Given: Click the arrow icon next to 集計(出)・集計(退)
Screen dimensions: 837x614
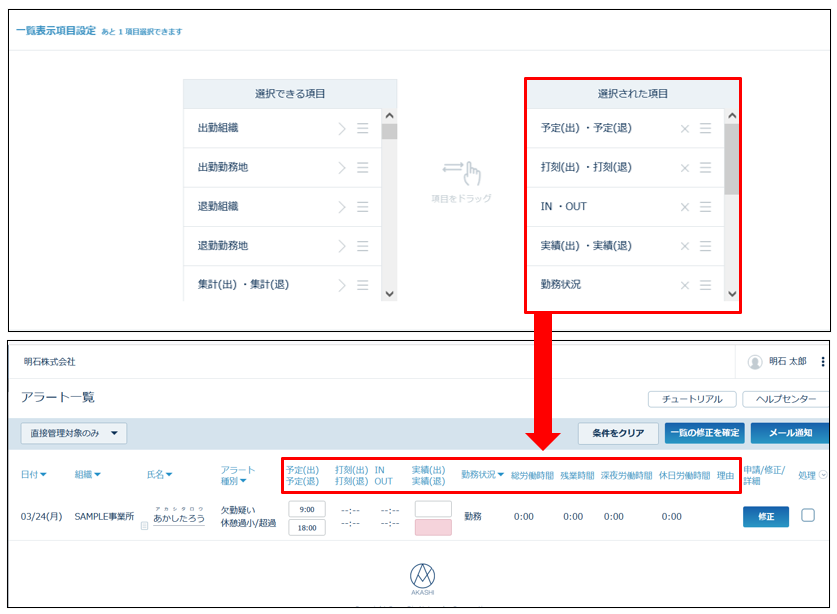Looking at the screenshot, I should tap(341, 285).
